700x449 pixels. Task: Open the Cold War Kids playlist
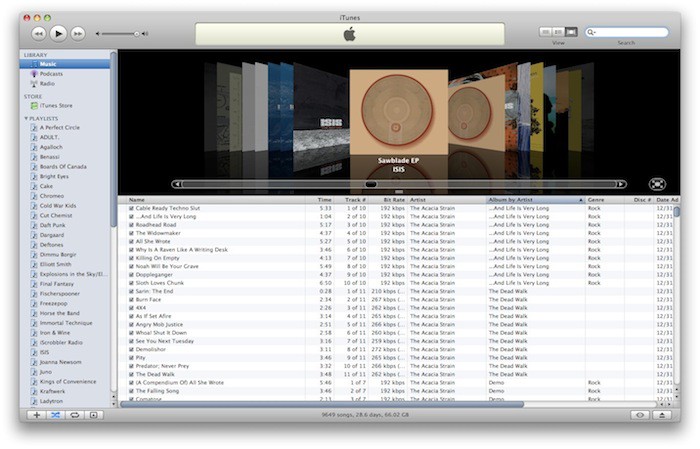click(x=58, y=206)
